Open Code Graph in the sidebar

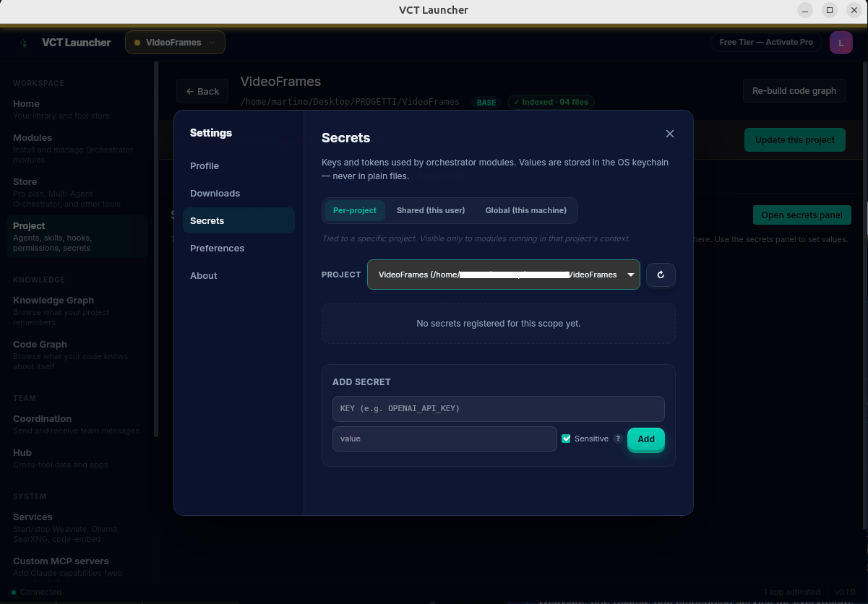pyautogui.click(x=76, y=355)
